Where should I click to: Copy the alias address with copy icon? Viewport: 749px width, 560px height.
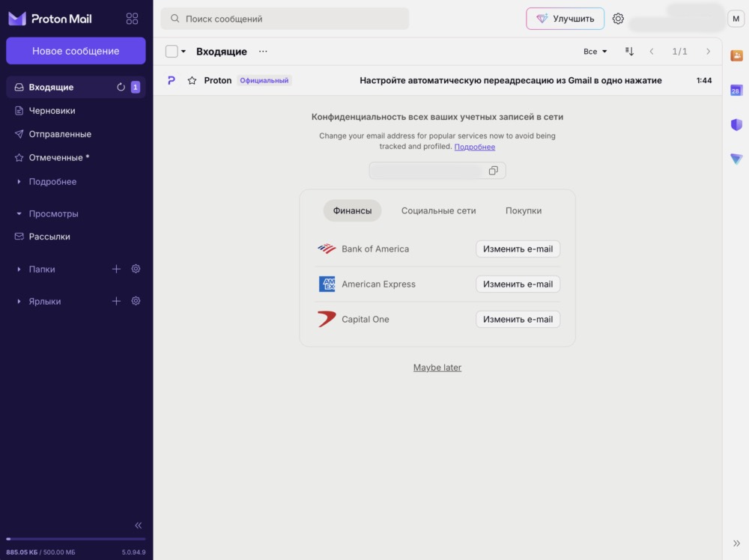pos(494,171)
